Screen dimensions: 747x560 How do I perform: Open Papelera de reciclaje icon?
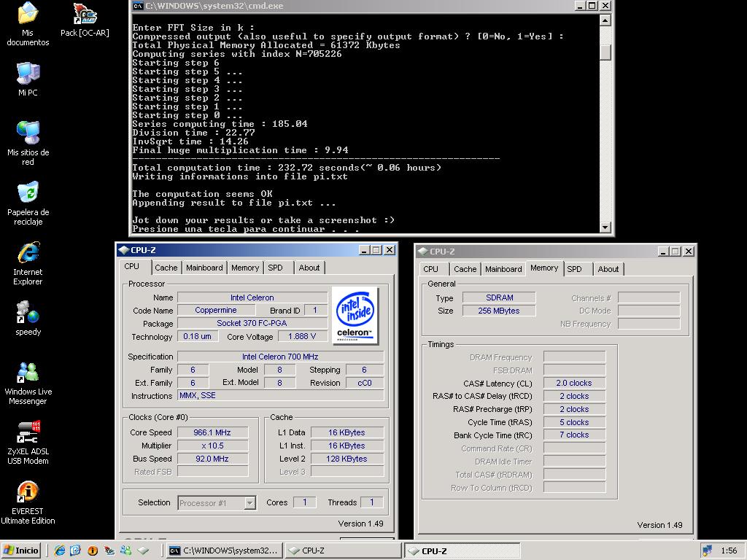tap(28, 203)
